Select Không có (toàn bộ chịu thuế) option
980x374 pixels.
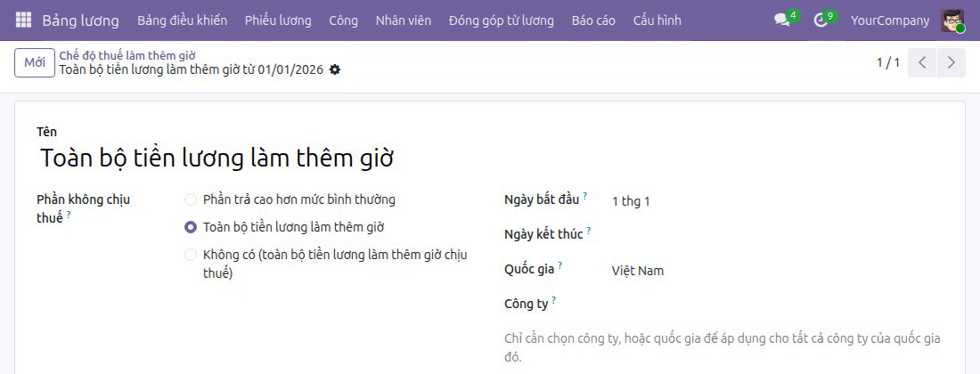click(x=190, y=256)
